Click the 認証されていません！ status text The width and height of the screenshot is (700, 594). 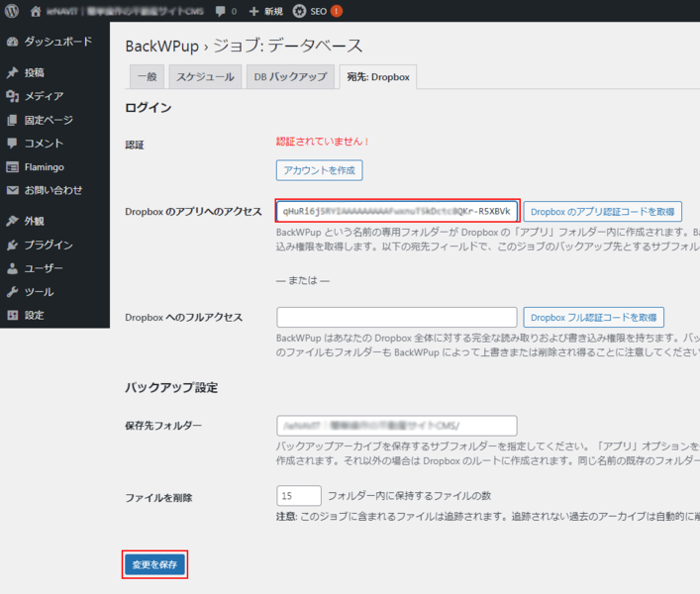323,142
